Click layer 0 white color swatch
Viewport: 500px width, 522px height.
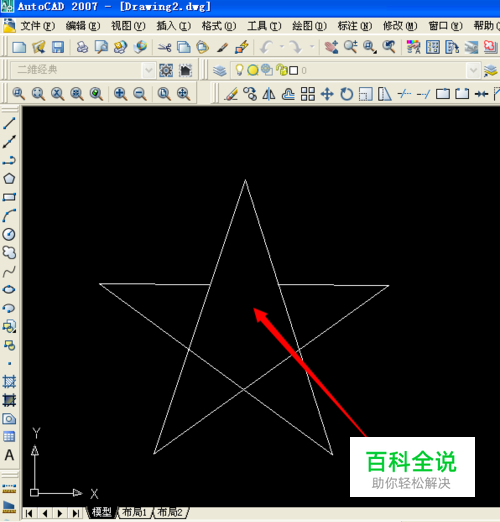click(294, 70)
